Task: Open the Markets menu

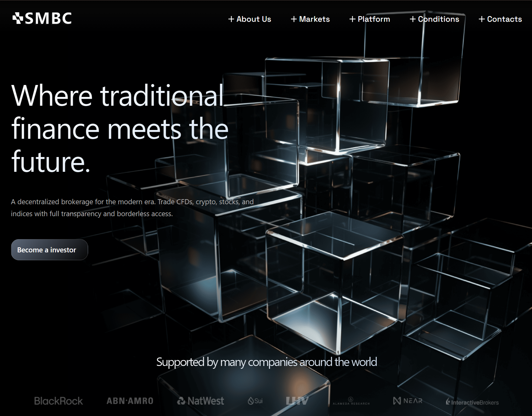Action: [x=310, y=19]
